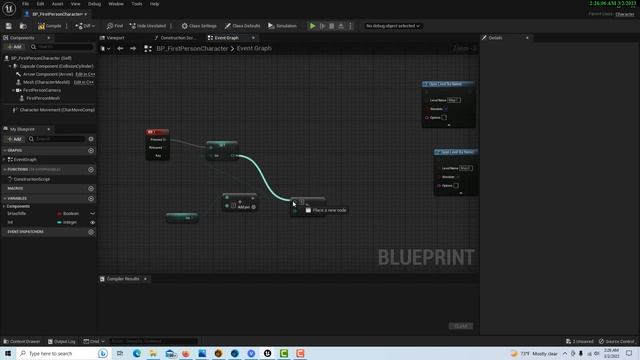Change the Integer variable type
The width and height of the screenshot is (640, 360).
(x=67, y=222)
